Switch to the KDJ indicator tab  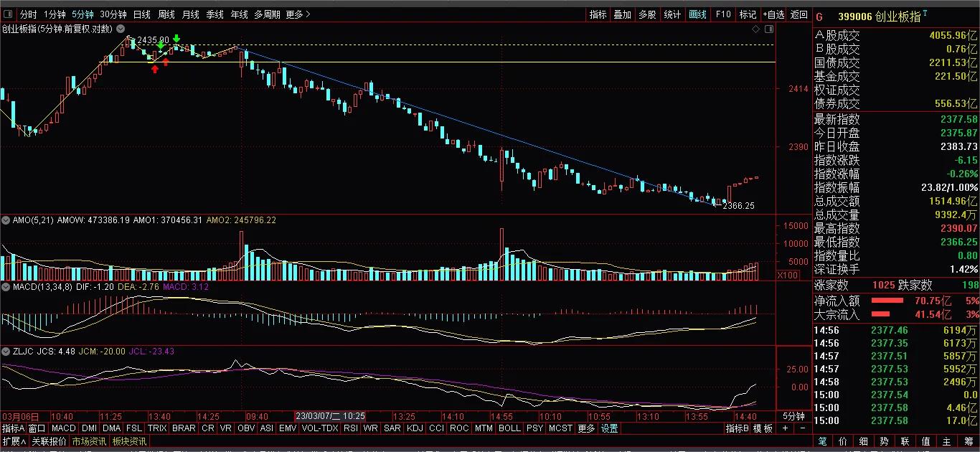[415, 428]
